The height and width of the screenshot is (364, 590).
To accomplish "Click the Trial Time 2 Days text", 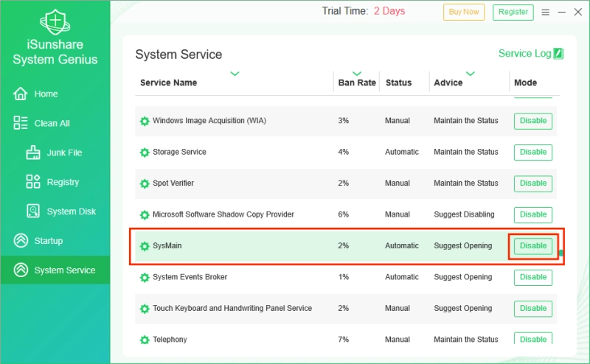I will pos(363,11).
